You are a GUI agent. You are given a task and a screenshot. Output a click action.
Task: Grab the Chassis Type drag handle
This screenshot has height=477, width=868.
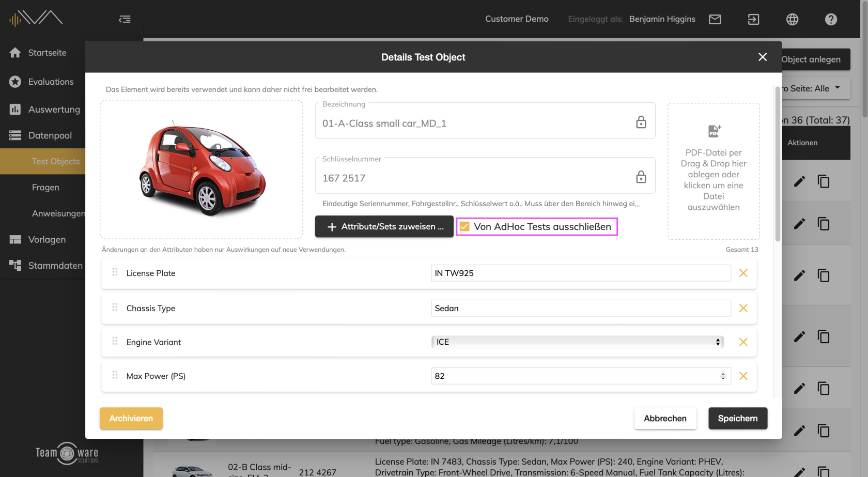click(x=115, y=307)
